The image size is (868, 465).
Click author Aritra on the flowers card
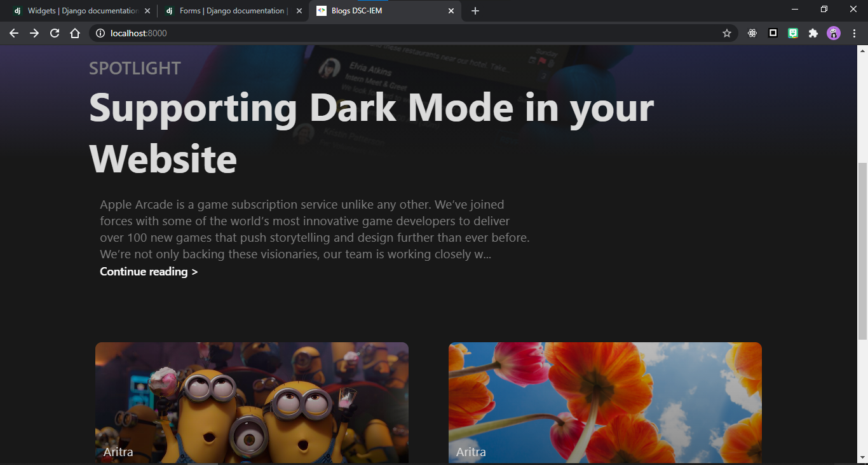click(x=471, y=452)
